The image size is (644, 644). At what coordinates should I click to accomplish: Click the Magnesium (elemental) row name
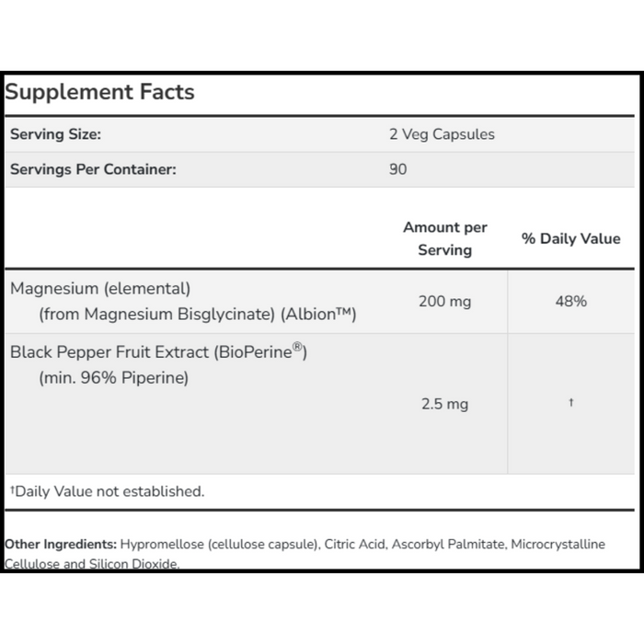pyautogui.click(x=100, y=289)
